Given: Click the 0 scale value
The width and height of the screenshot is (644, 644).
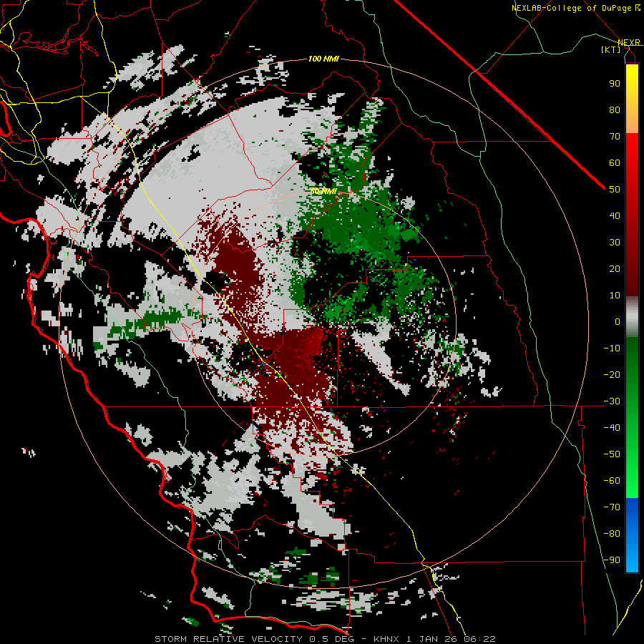Looking at the screenshot, I should point(618,322).
